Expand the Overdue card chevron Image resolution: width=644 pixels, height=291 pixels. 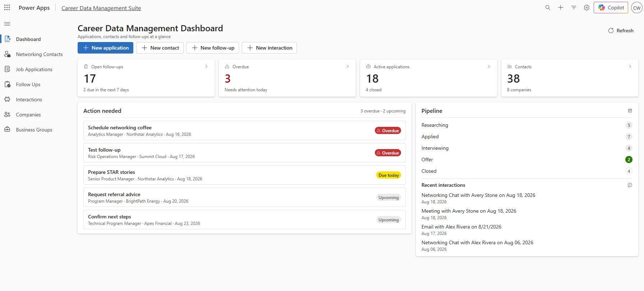click(348, 66)
